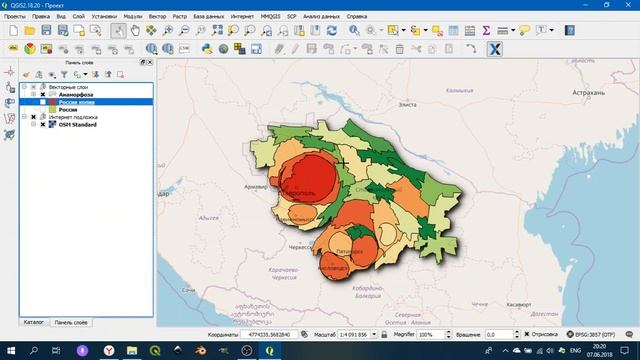Viewport: 640px width, 360px height.
Task: Zoom to full extent
Action: (217, 30)
